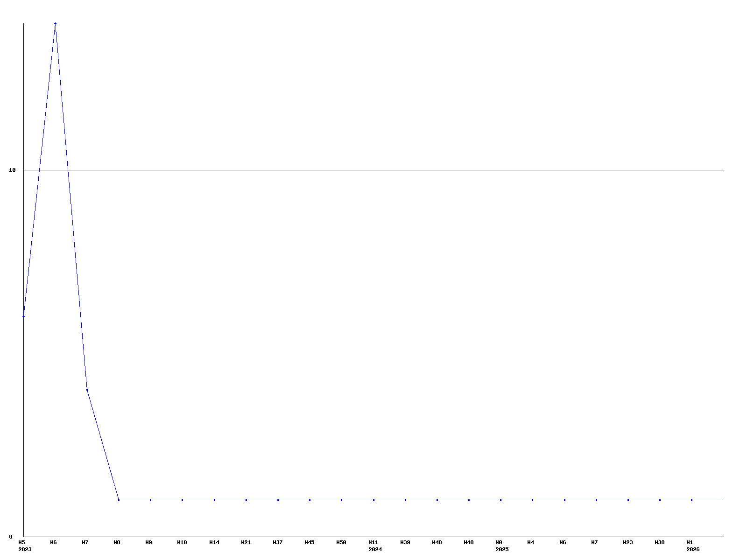Viewport: 747px width, 560px height.
Task: Click the W39 x-axis label
Action: pos(405,542)
